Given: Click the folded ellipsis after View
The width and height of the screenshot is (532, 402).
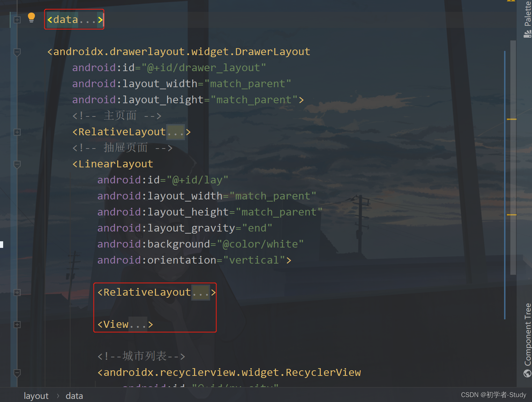Looking at the screenshot, I should 138,325.
